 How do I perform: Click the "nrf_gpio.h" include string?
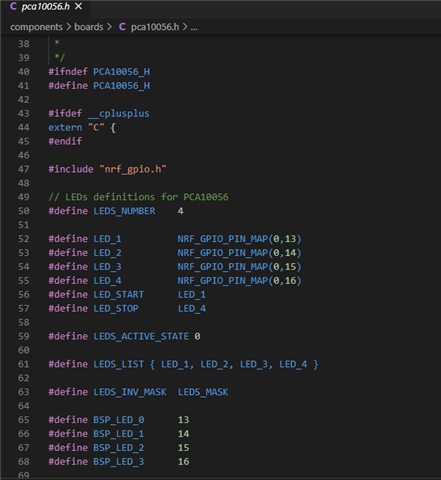pyautogui.click(x=133, y=169)
